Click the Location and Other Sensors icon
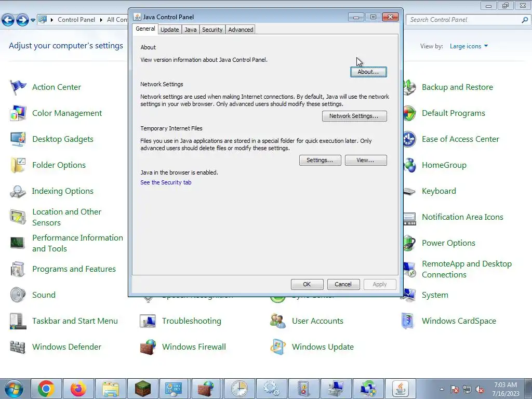This screenshot has width=532, height=399. point(18,217)
